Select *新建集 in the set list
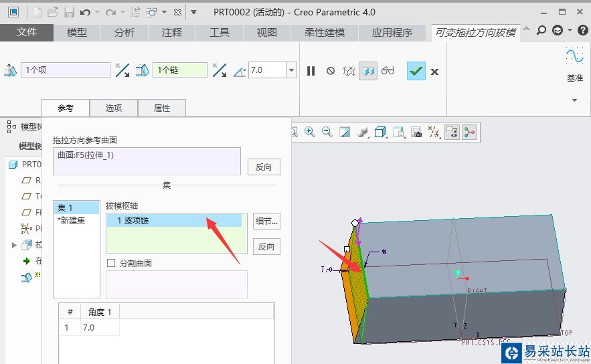This screenshot has width=591, height=364. pos(71,220)
